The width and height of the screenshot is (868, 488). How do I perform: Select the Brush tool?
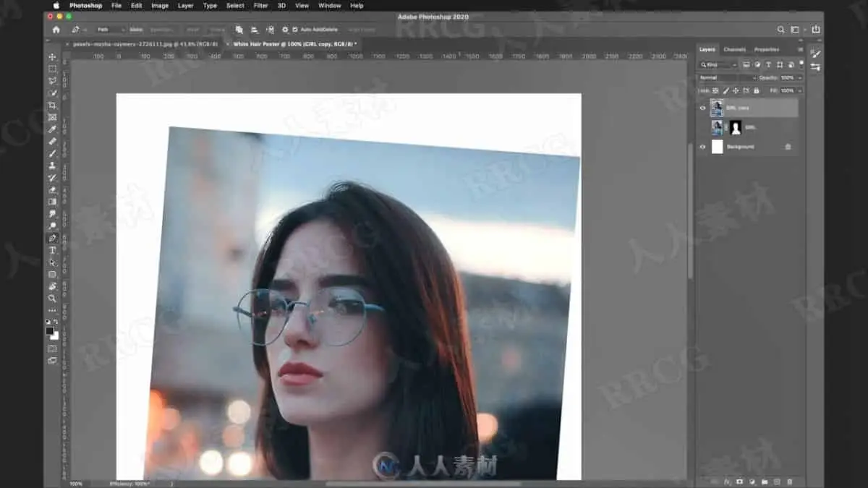(x=52, y=153)
